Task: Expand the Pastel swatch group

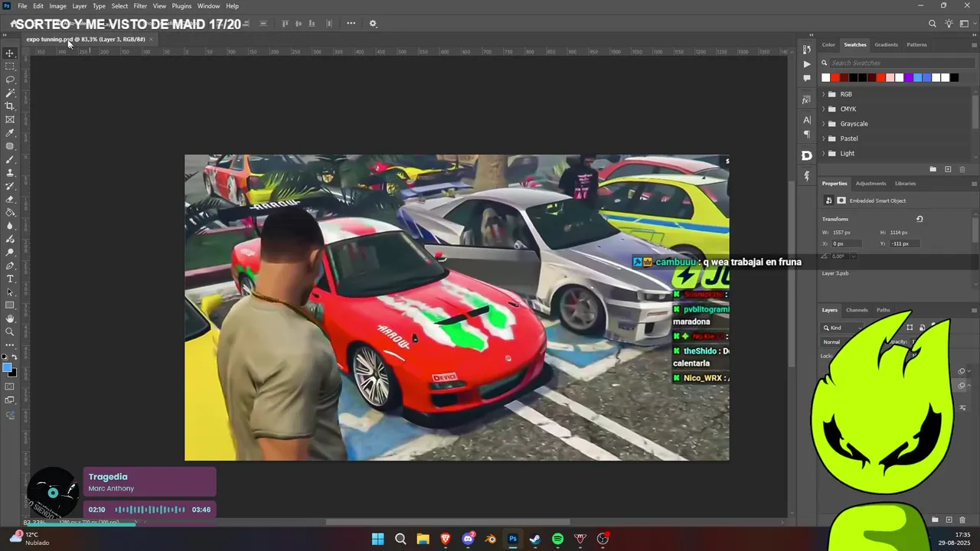Action: pos(824,139)
